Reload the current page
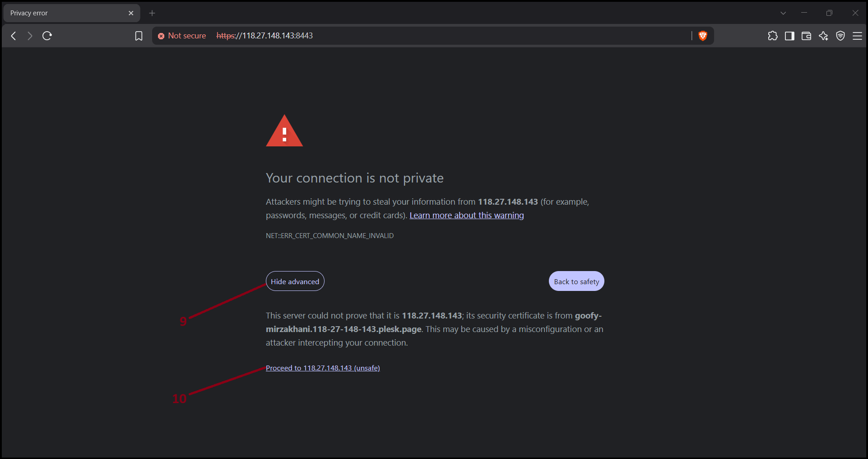 pyautogui.click(x=47, y=36)
